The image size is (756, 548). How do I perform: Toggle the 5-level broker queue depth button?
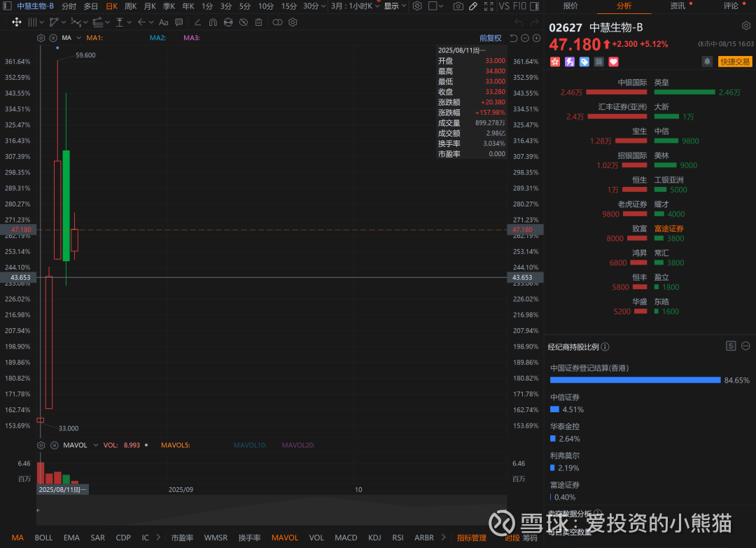click(x=731, y=346)
